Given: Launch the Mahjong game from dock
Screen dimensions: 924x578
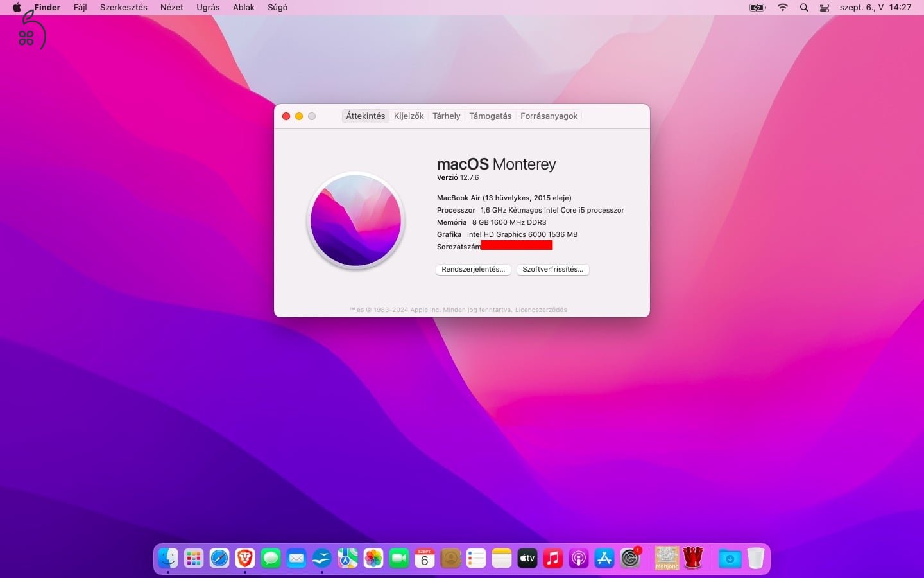Looking at the screenshot, I should [667, 558].
